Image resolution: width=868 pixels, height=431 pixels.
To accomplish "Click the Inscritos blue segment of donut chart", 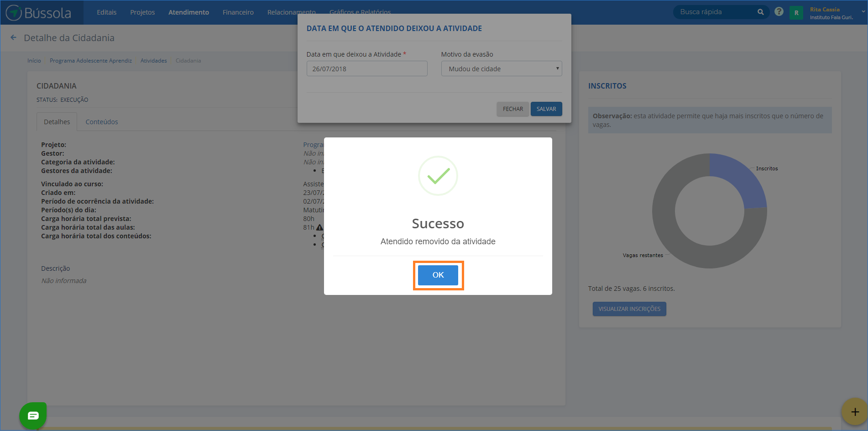I will pos(740,181).
